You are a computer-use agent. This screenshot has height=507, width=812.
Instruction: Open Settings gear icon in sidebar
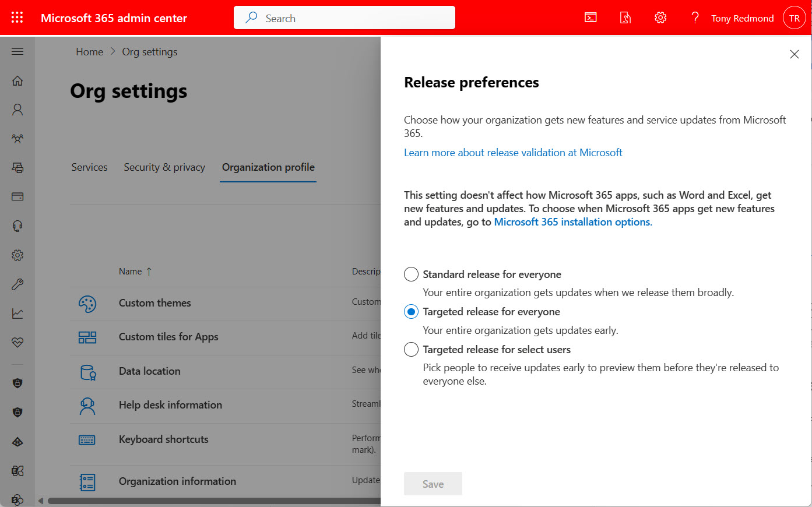(17, 255)
